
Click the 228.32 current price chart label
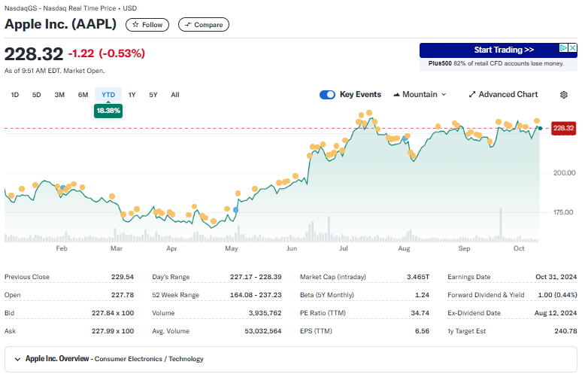[563, 128]
